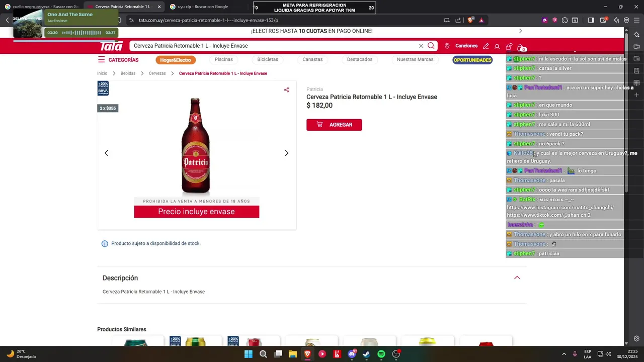Screen dimensions: 644x362
Task: Open the Nuestras Marcas category
Action: point(415,59)
